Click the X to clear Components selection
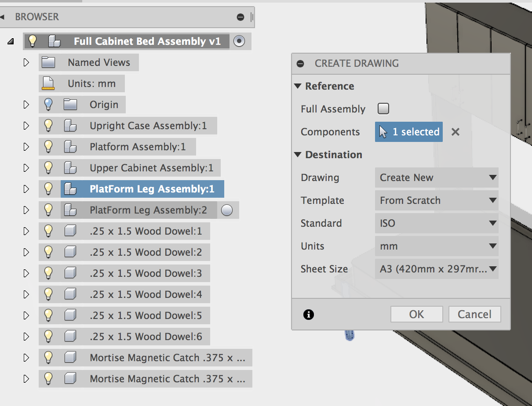 click(x=455, y=131)
